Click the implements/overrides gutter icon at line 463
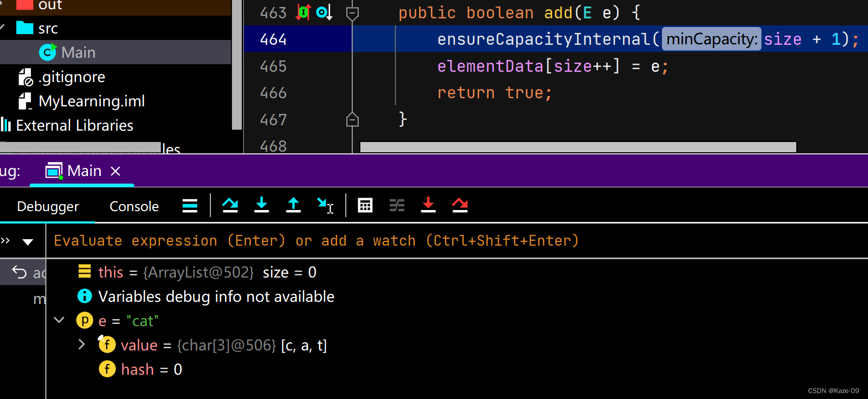 click(304, 12)
